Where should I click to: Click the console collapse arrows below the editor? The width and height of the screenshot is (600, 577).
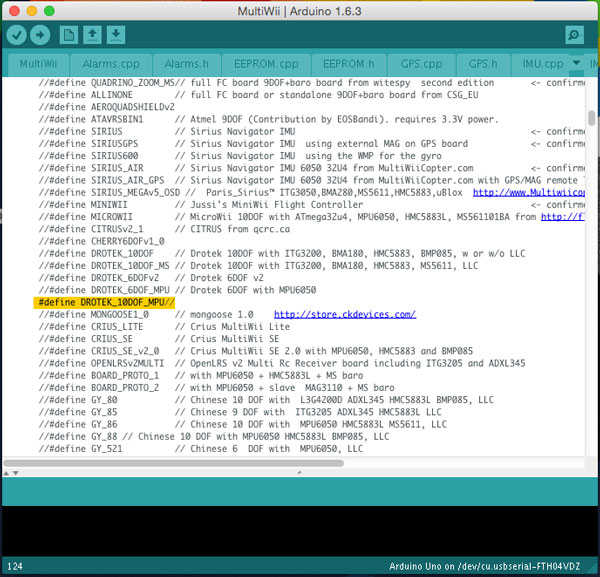(x=11, y=473)
